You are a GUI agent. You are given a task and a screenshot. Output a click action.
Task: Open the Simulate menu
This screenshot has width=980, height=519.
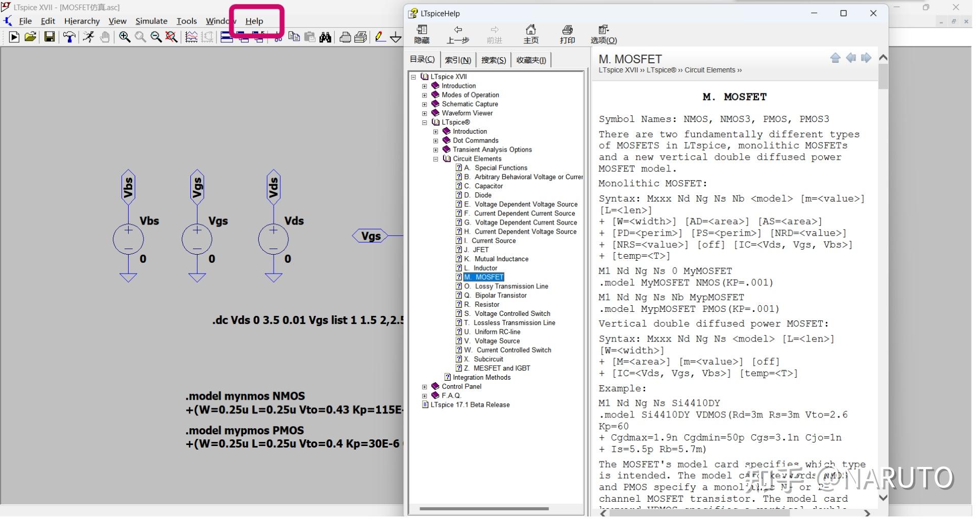152,21
